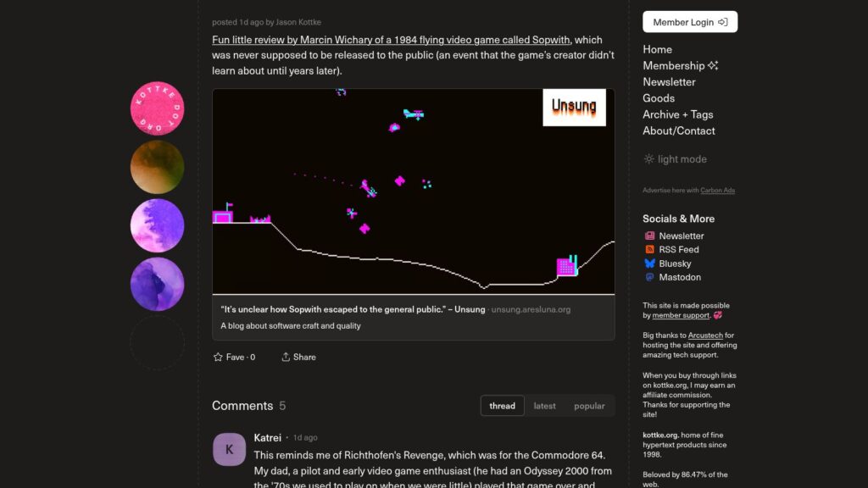The image size is (868, 488).
Task: Open Newsletter in the main navigation
Action: 669,82
